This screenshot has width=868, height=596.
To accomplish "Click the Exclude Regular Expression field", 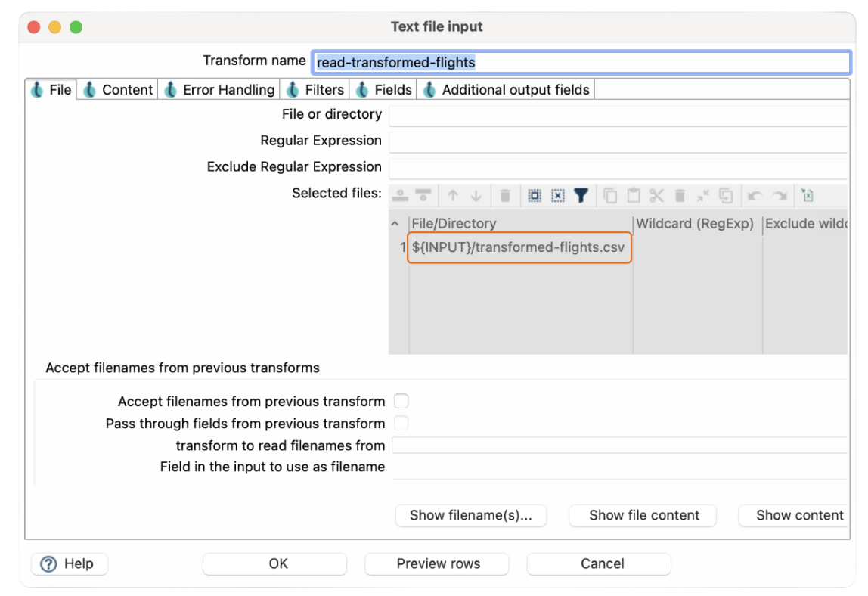I will 618,168.
